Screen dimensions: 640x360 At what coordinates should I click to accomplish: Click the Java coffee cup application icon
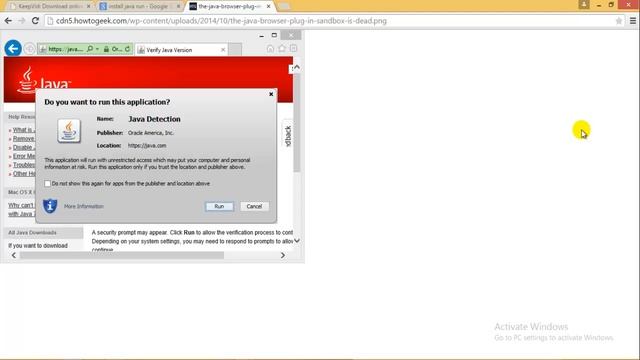(69, 131)
